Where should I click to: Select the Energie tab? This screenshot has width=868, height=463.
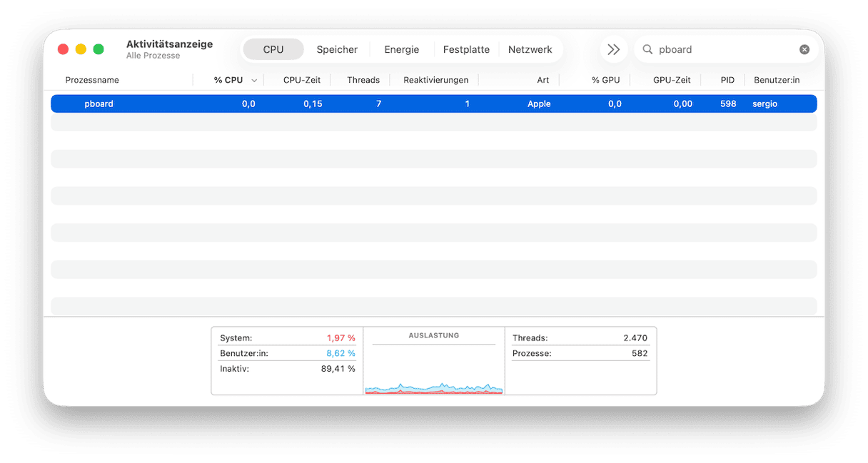tap(401, 50)
